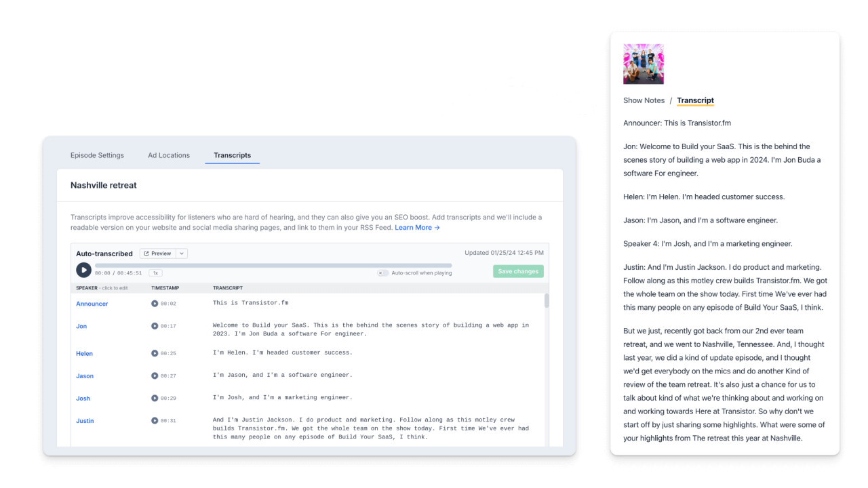The image size is (868, 488).
Task: Play Jason's segment at 00:27
Action: click(x=155, y=375)
